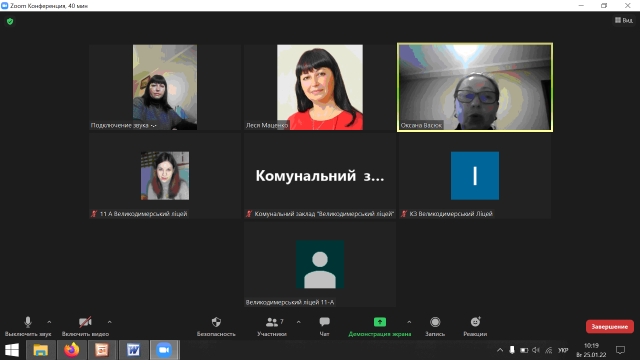Expand video options arrow beside camera

[109, 322]
